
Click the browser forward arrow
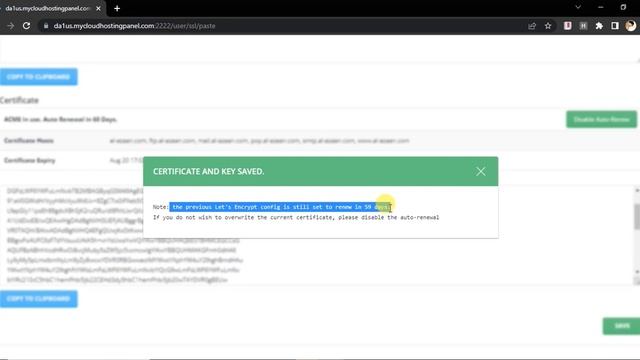[11, 26]
